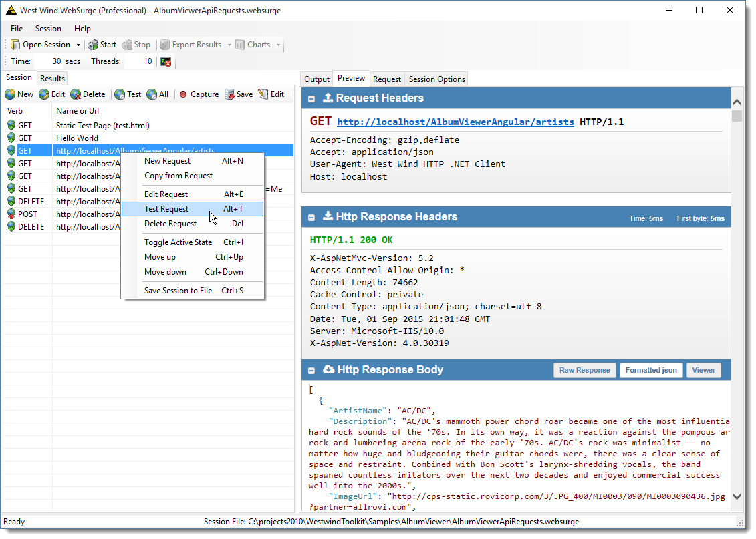The image size is (756, 539).
Task: Click the test All requests icon
Action: [152, 94]
